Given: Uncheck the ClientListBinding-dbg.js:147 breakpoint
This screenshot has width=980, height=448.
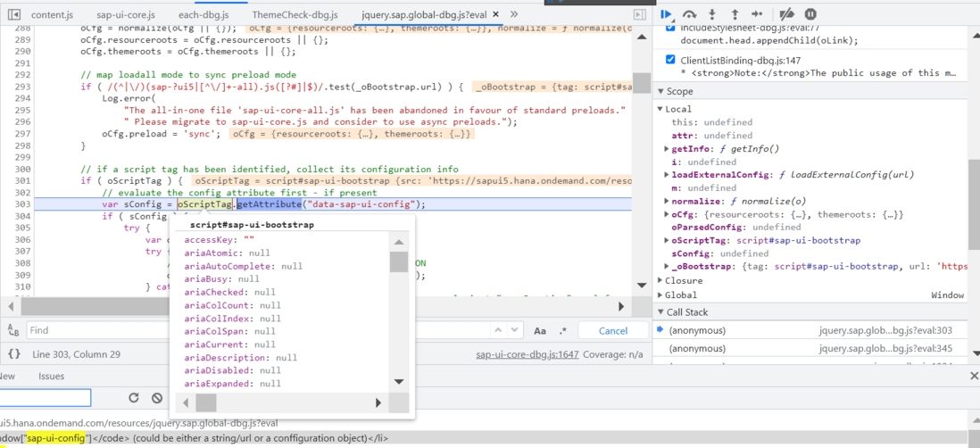Looking at the screenshot, I should [x=670, y=60].
